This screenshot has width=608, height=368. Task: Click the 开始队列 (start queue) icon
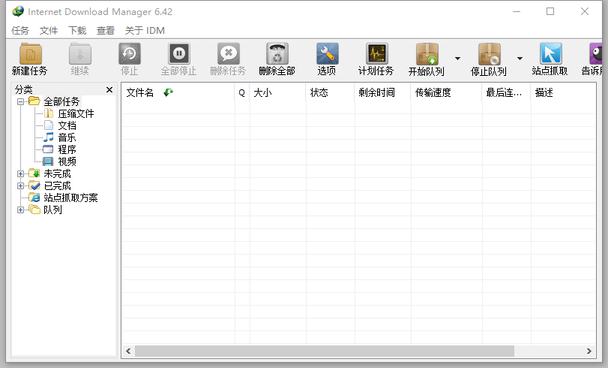[x=427, y=54]
